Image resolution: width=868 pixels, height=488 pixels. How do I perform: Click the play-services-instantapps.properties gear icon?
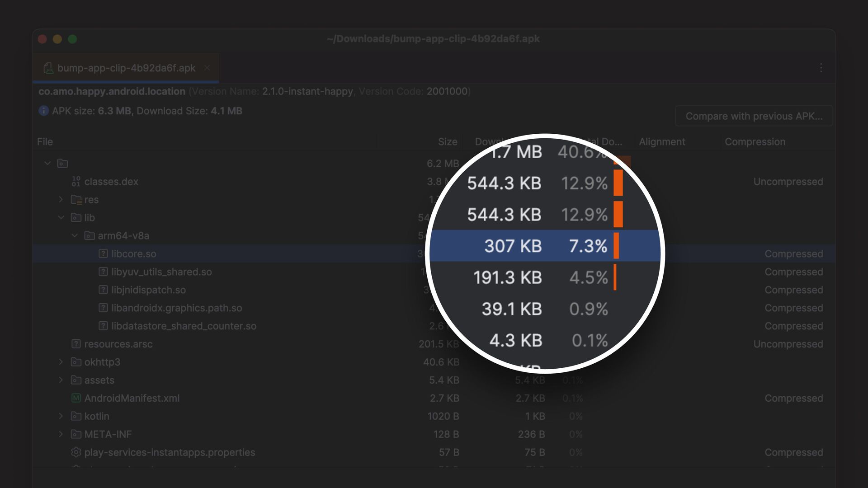pos(76,452)
